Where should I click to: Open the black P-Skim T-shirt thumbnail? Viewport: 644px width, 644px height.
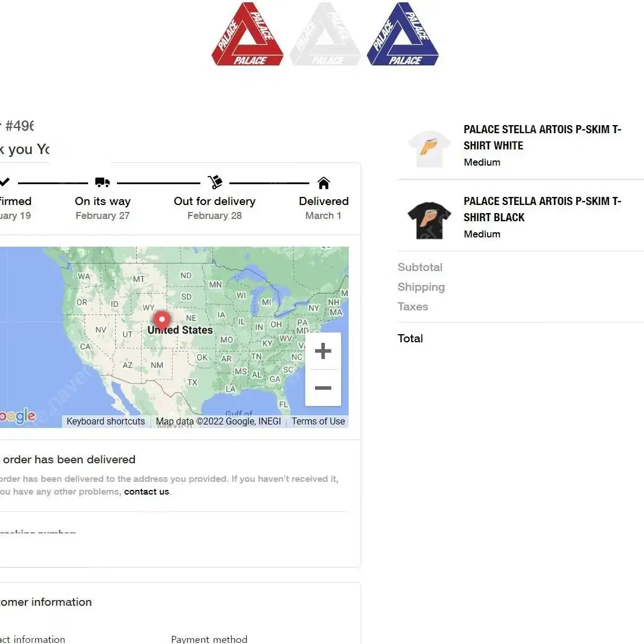click(x=429, y=220)
